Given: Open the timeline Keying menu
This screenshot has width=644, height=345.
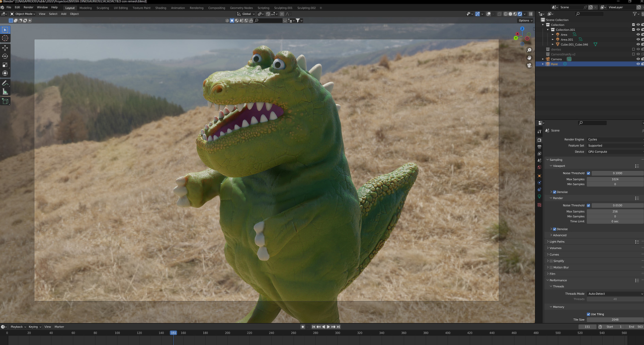Looking at the screenshot, I should pyautogui.click(x=34, y=326).
